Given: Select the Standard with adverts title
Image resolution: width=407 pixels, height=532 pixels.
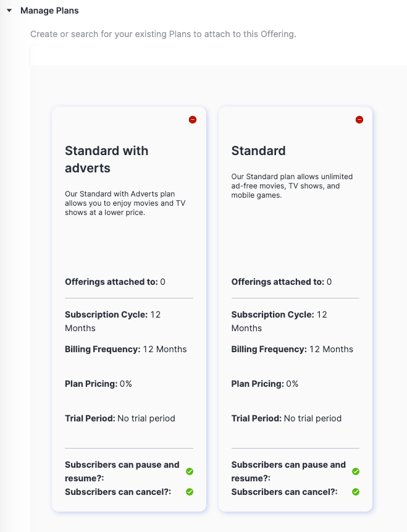Looking at the screenshot, I should (106, 159).
